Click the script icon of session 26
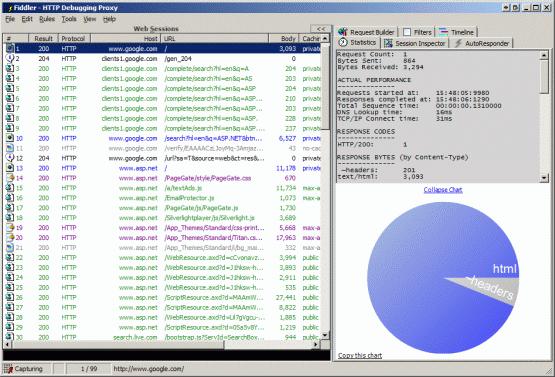 [x=10, y=297]
